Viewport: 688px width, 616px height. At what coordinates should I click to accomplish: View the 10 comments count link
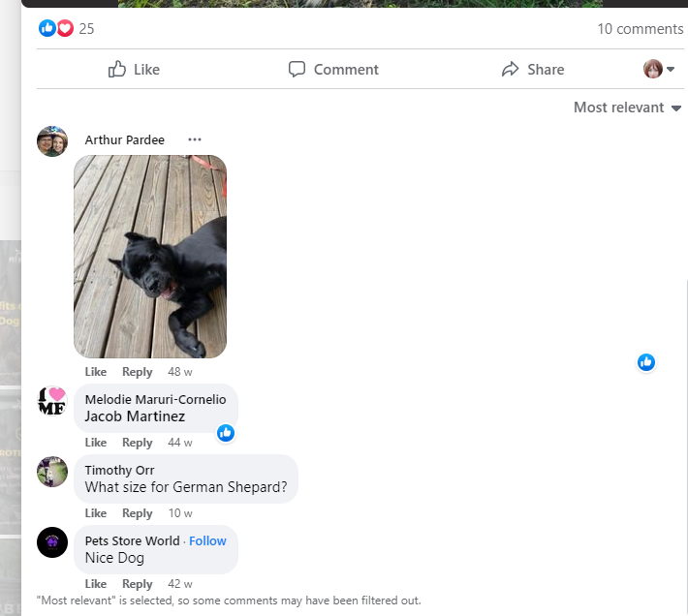pyautogui.click(x=640, y=29)
